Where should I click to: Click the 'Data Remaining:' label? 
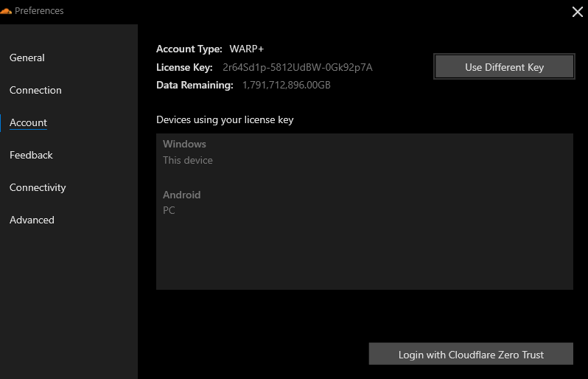(195, 86)
